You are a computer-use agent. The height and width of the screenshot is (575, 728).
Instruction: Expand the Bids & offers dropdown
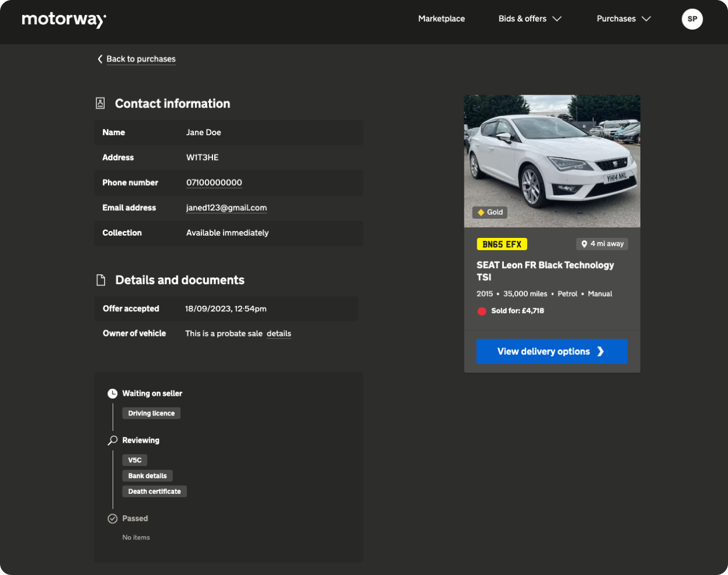530,19
